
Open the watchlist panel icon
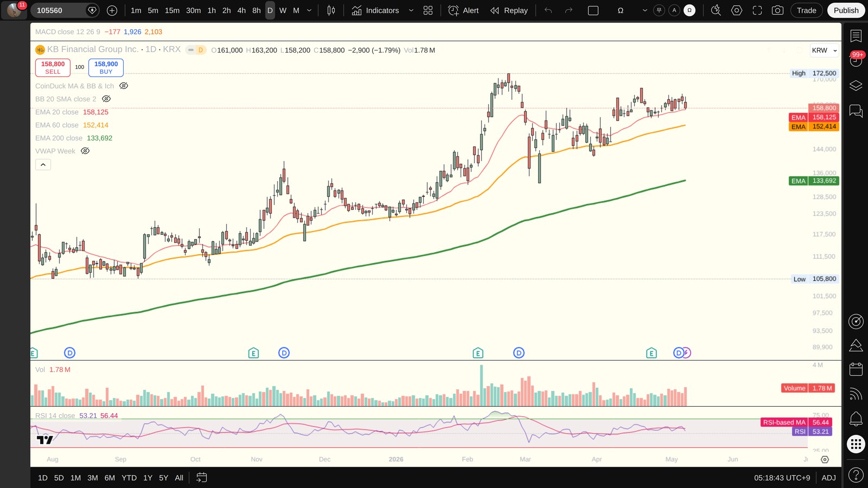tap(856, 36)
